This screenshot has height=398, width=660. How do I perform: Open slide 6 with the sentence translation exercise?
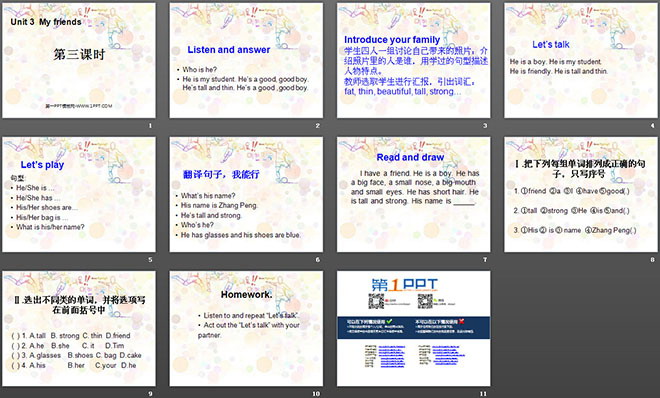[246, 194]
